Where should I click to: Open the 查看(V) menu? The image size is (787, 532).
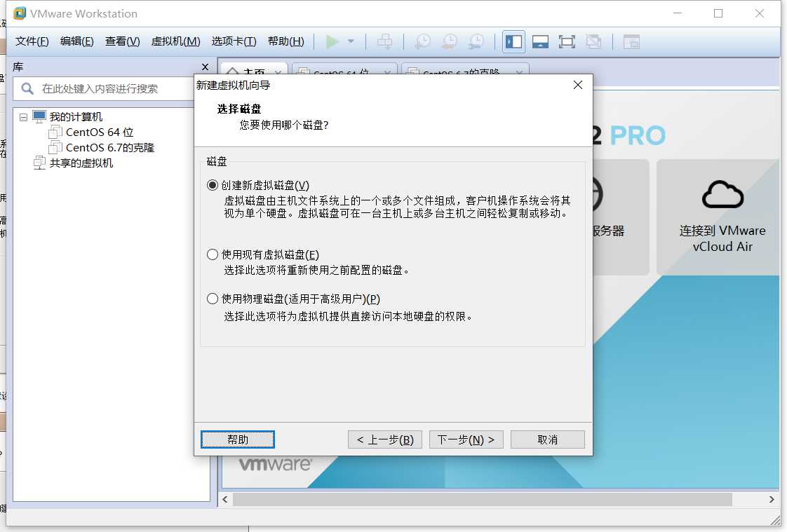click(123, 41)
